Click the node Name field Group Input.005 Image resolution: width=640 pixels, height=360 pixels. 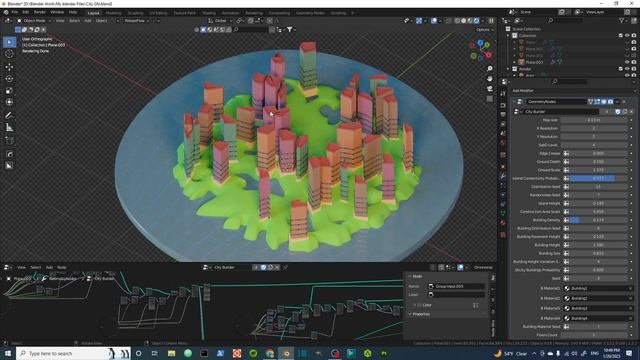456,286
